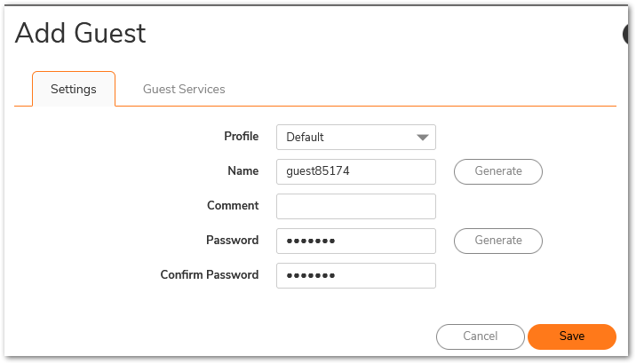The width and height of the screenshot is (636, 364).
Task: Click into the empty Comment field
Action: (355, 206)
